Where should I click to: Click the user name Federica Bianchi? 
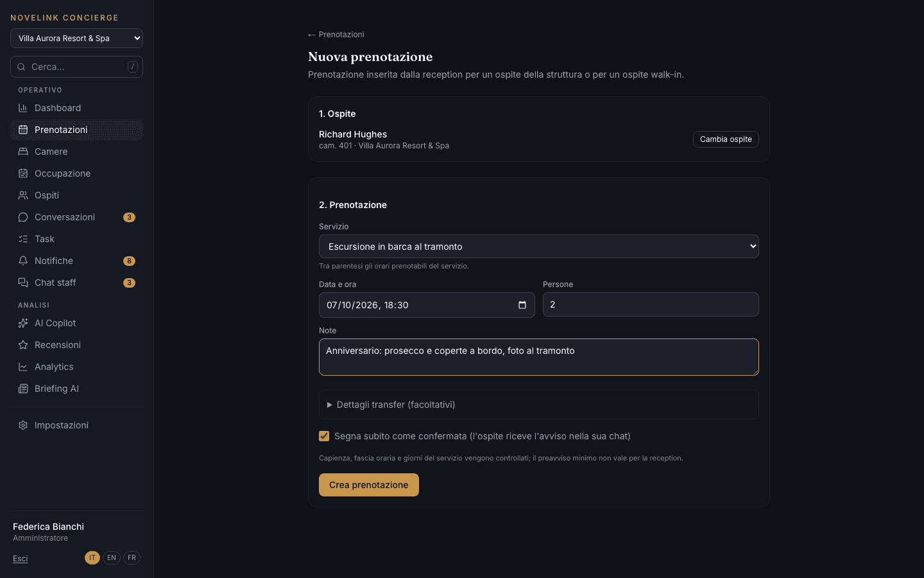tap(49, 527)
